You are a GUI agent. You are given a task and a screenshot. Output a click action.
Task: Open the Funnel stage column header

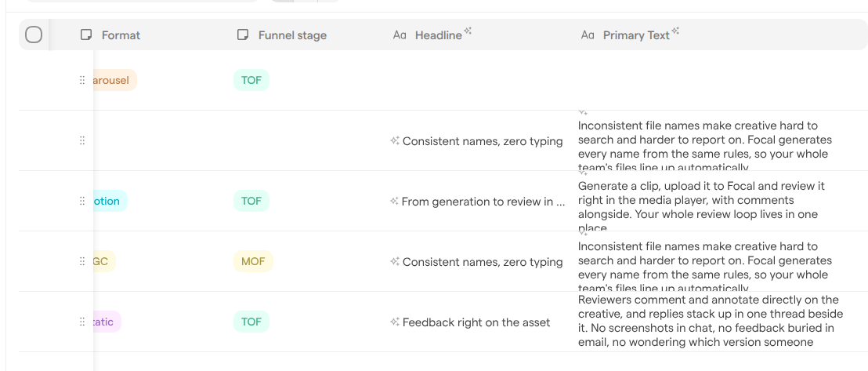(x=292, y=35)
